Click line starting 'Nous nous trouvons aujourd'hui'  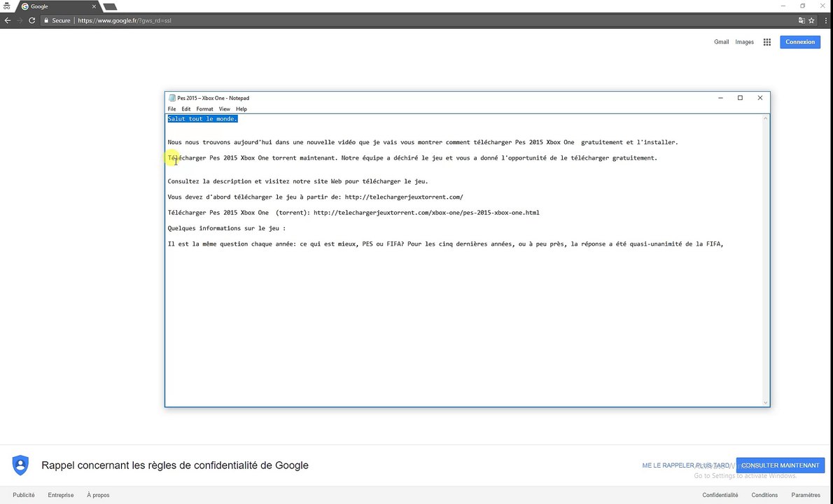pos(422,142)
